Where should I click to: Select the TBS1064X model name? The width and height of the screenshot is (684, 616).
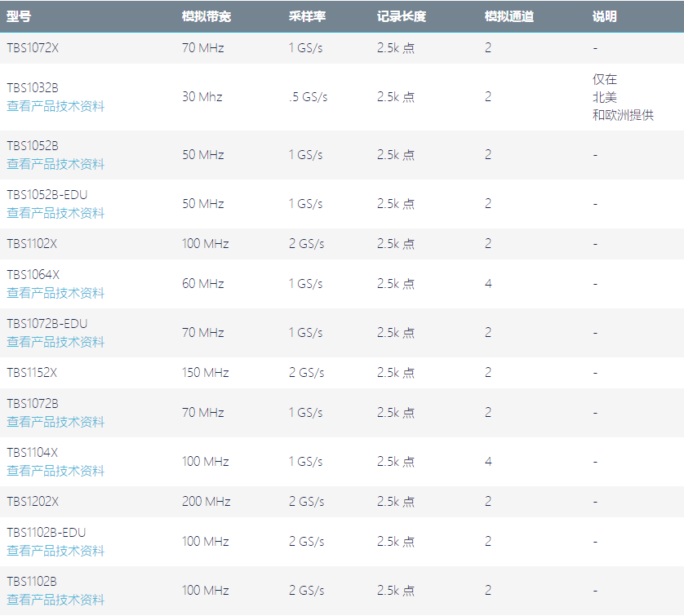point(33,275)
